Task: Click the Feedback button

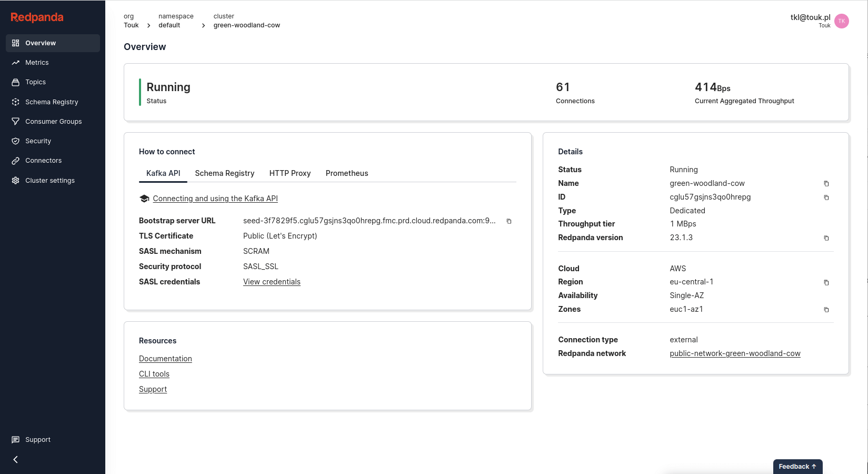Action: (797, 467)
